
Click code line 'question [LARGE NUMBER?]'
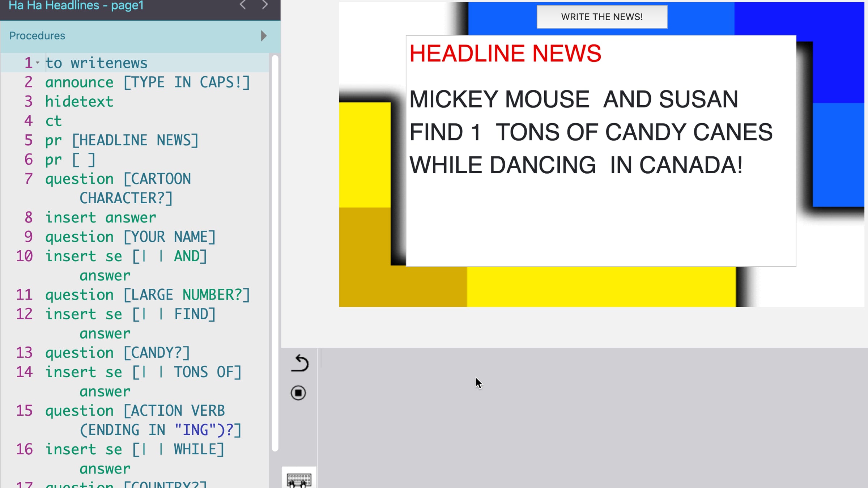coord(148,295)
